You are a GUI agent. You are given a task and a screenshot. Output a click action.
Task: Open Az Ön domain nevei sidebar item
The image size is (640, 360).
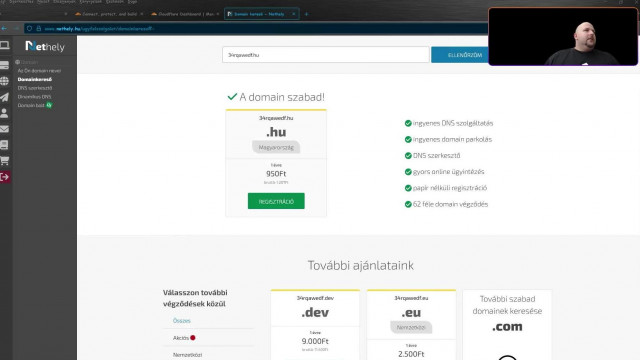click(39, 71)
